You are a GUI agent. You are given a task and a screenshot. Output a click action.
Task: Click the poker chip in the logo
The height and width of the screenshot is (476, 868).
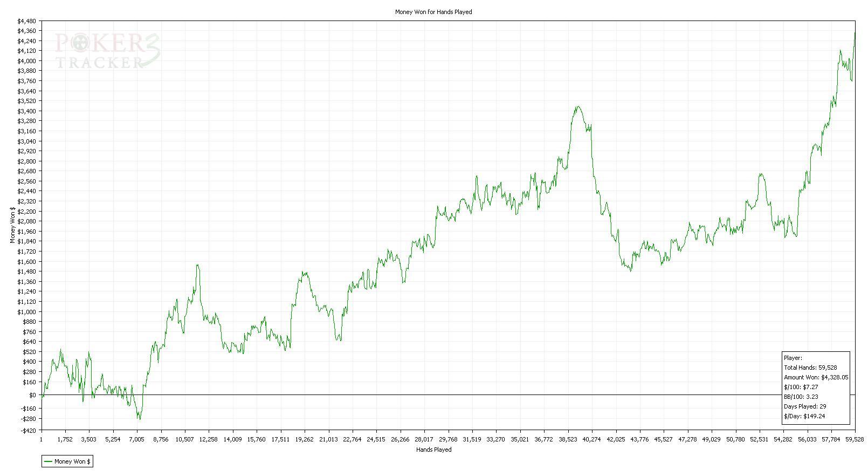pos(80,42)
